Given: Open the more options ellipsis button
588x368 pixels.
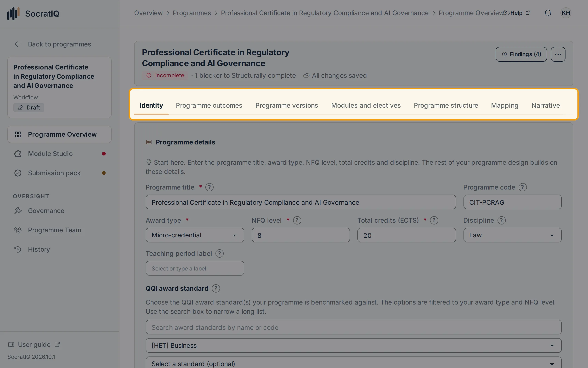Looking at the screenshot, I should coord(558,54).
